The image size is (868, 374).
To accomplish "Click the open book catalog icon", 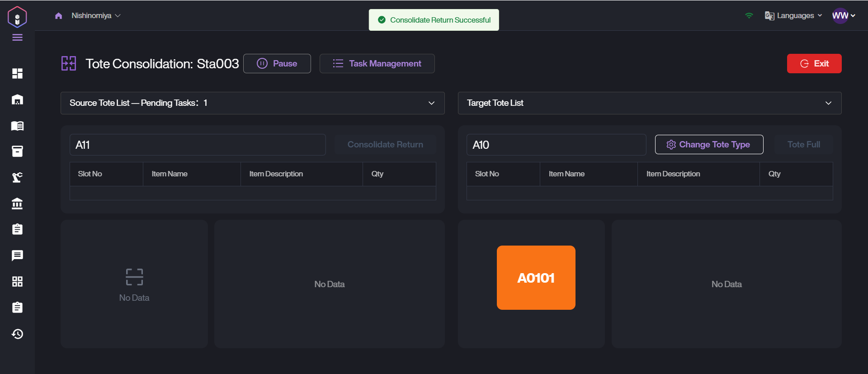I will (x=17, y=126).
